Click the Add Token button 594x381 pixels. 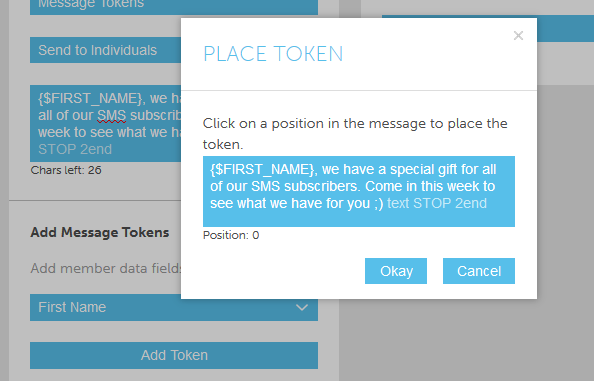click(174, 356)
